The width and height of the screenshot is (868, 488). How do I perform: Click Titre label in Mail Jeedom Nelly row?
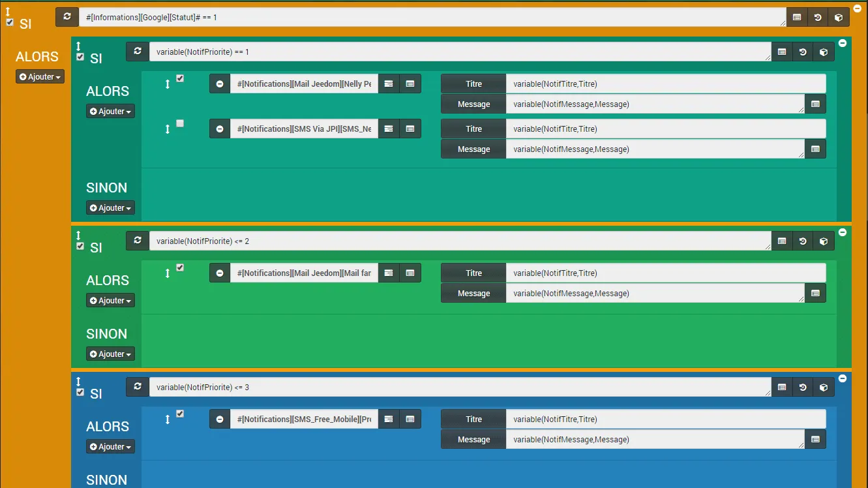pos(473,84)
